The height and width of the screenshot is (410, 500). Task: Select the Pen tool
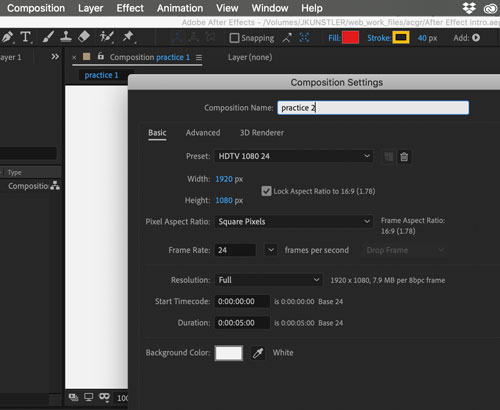7,37
